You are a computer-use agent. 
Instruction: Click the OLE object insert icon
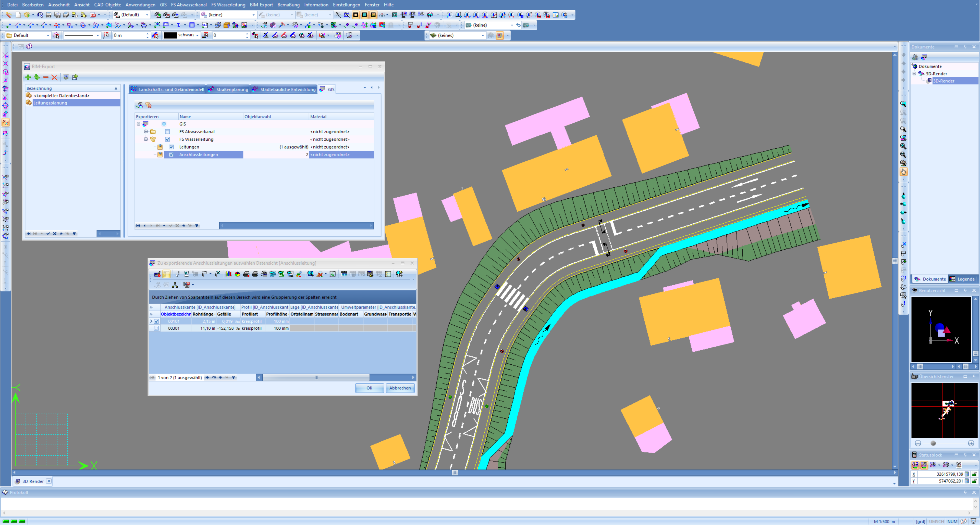(x=205, y=25)
